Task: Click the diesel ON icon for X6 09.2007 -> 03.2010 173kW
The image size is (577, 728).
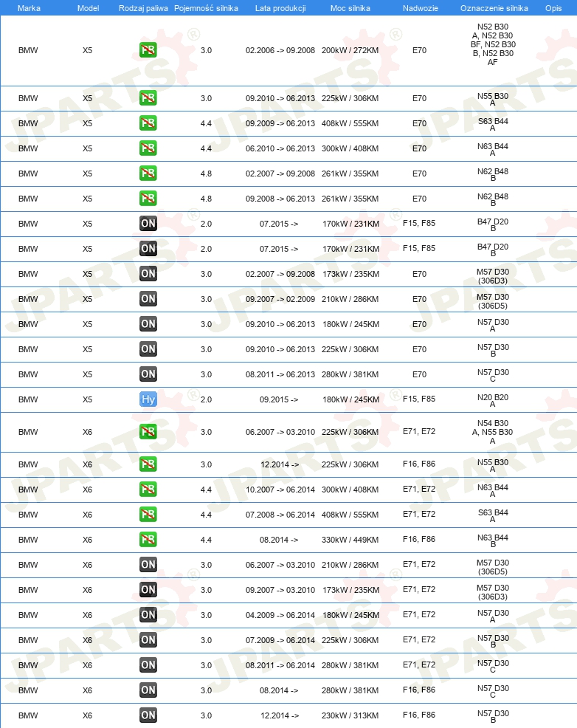Action: click(x=148, y=589)
